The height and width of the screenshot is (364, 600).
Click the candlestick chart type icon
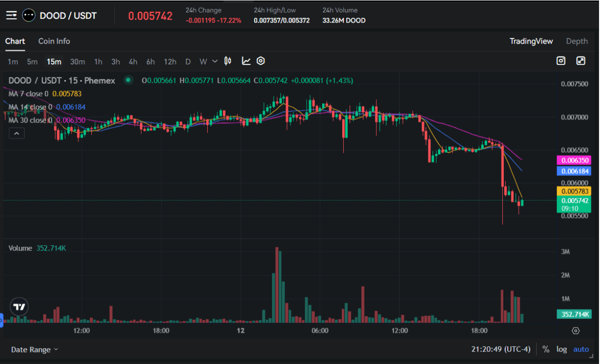click(x=228, y=61)
